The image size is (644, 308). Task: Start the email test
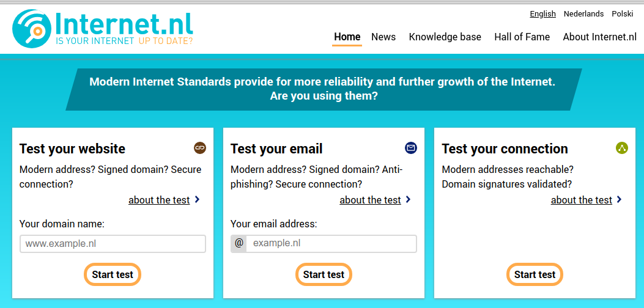(x=324, y=274)
